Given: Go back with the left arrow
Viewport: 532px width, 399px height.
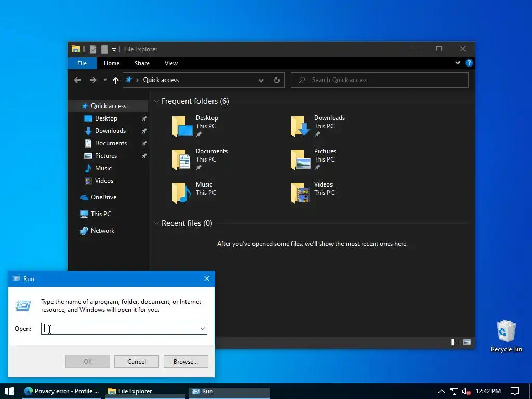Looking at the screenshot, I should point(77,80).
